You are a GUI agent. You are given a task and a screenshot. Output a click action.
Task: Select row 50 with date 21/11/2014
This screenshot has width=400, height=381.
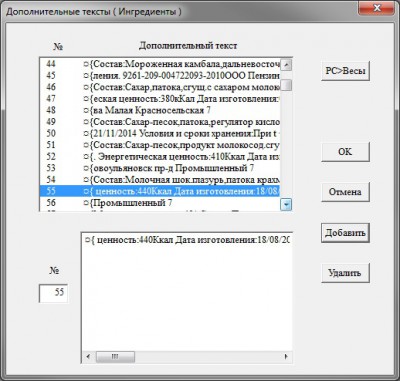160,133
